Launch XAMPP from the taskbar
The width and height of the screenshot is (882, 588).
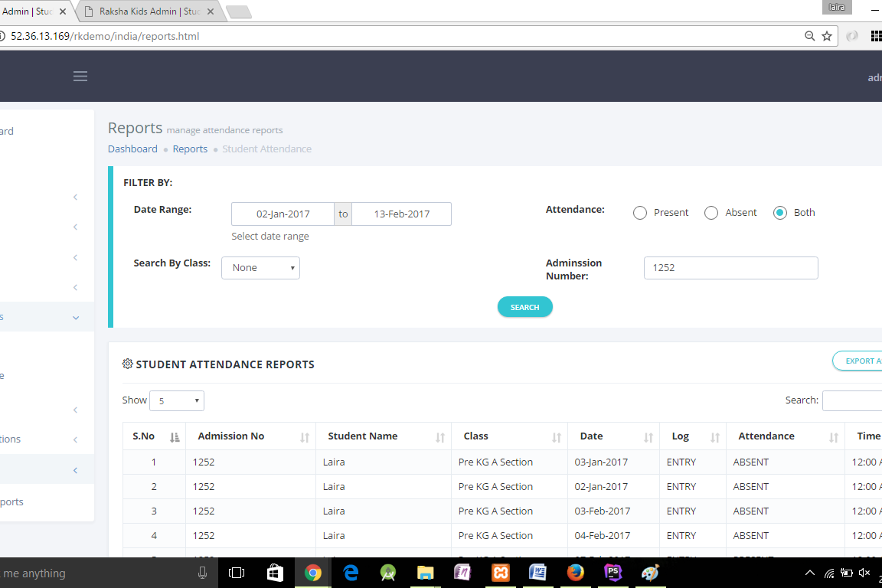[x=501, y=573]
